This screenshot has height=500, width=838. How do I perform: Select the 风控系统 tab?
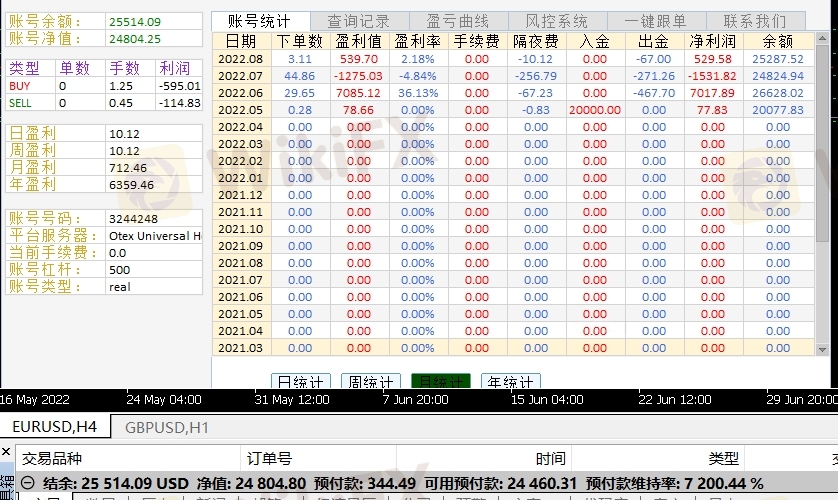click(557, 21)
